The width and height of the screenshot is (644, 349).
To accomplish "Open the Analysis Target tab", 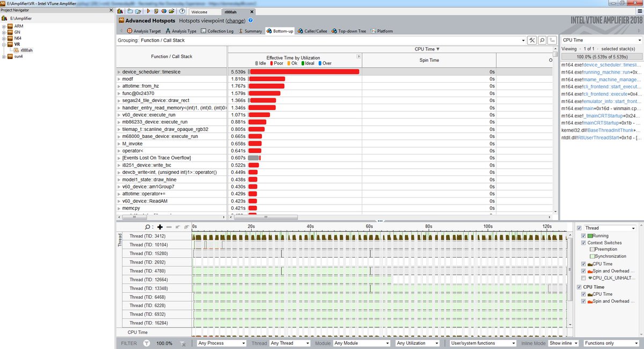I will click(143, 31).
